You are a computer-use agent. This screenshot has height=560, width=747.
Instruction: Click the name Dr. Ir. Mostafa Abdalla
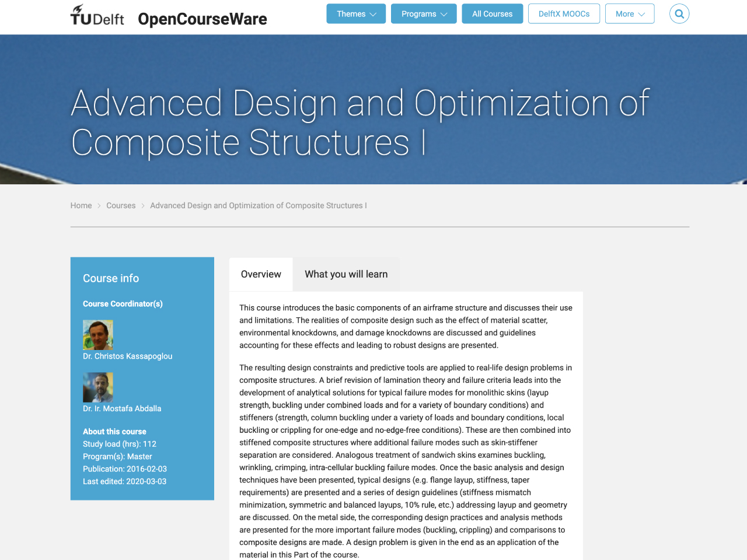coord(122,409)
